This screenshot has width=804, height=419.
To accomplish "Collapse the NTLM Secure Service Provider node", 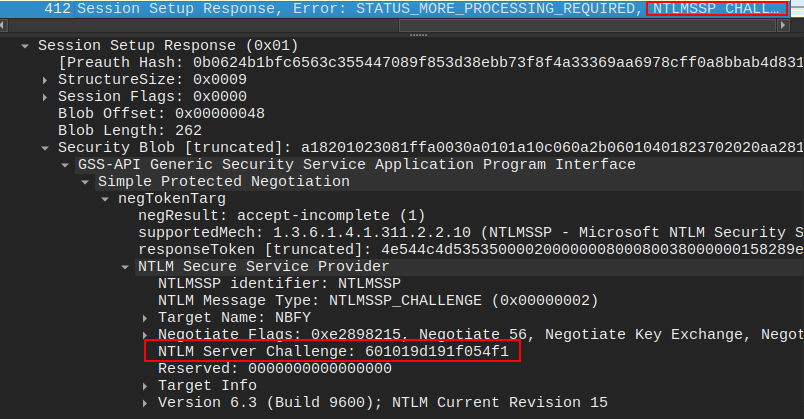I will click(125, 267).
